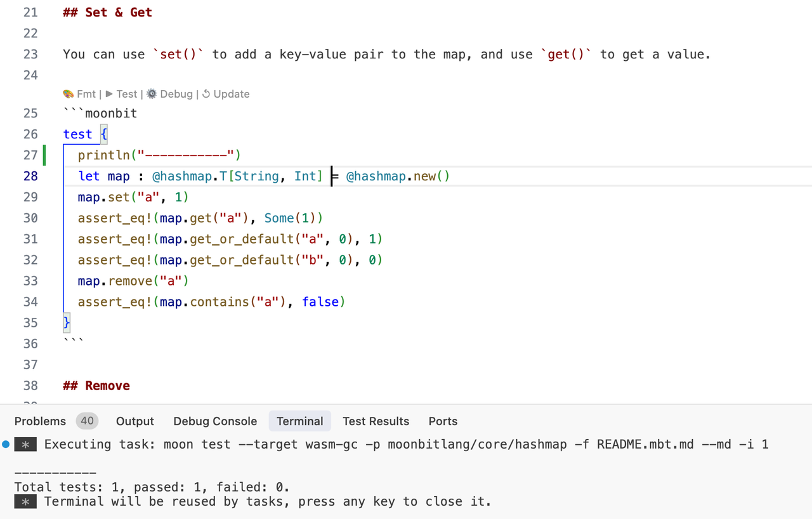Run the test via Test play icon
Screen dimensions: 812x519
[x=109, y=94]
